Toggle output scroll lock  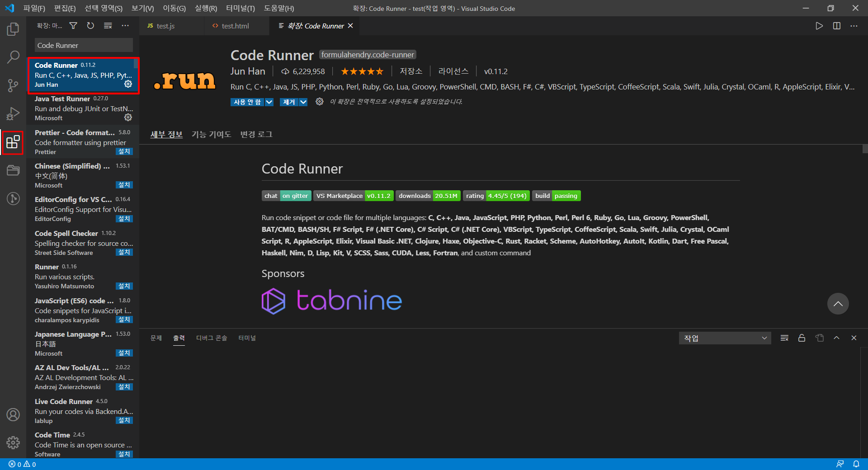coord(802,338)
